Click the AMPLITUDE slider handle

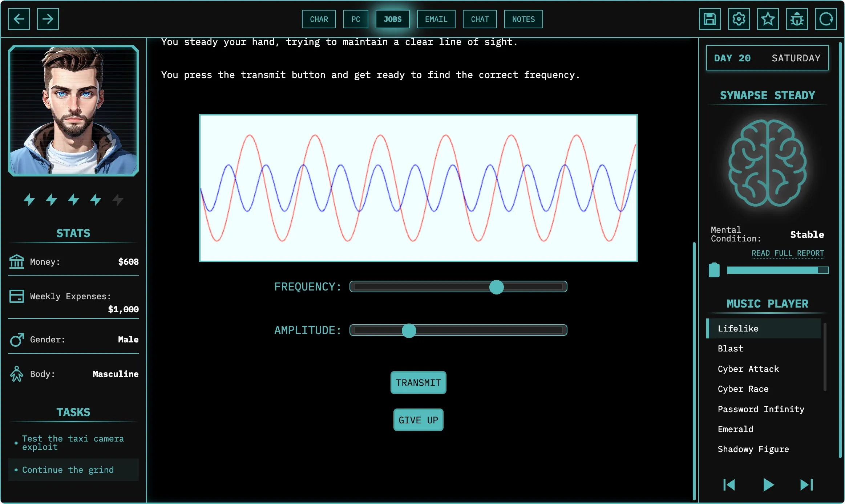[409, 330]
